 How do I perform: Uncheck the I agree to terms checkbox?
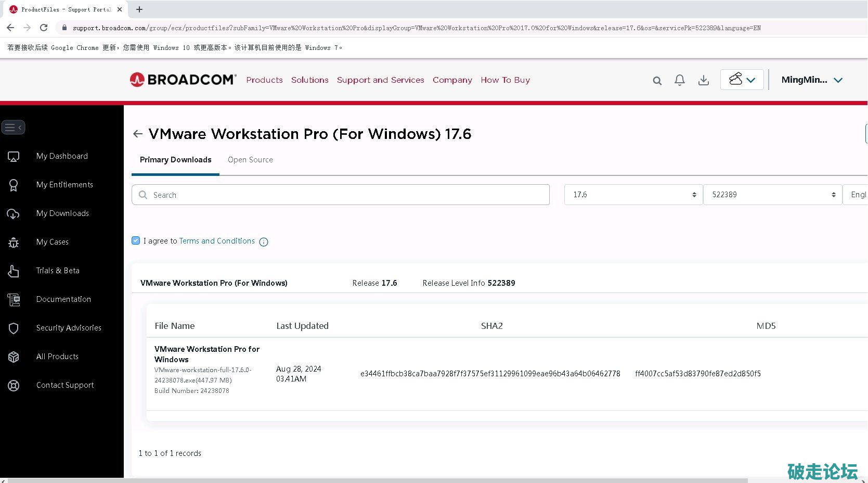point(136,240)
